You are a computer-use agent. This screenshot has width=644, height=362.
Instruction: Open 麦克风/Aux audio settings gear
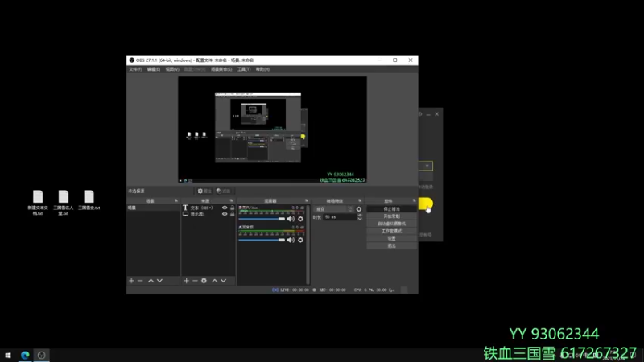pos(300,219)
